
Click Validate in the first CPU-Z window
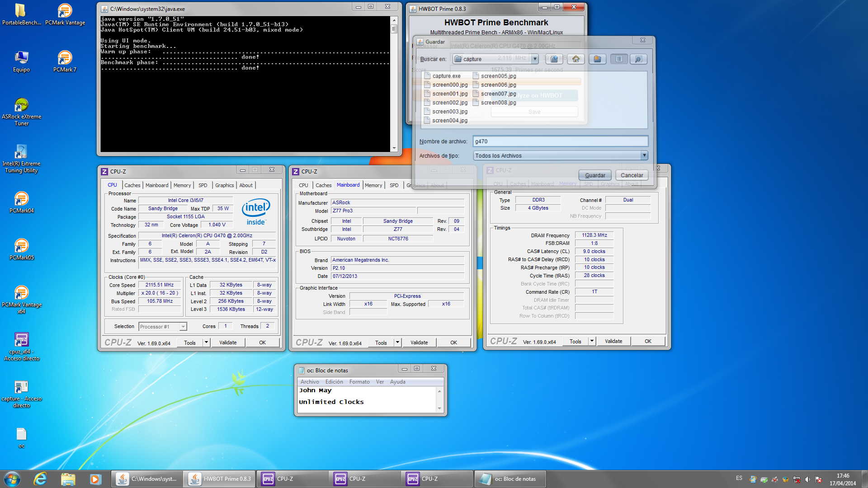coord(228,343)
